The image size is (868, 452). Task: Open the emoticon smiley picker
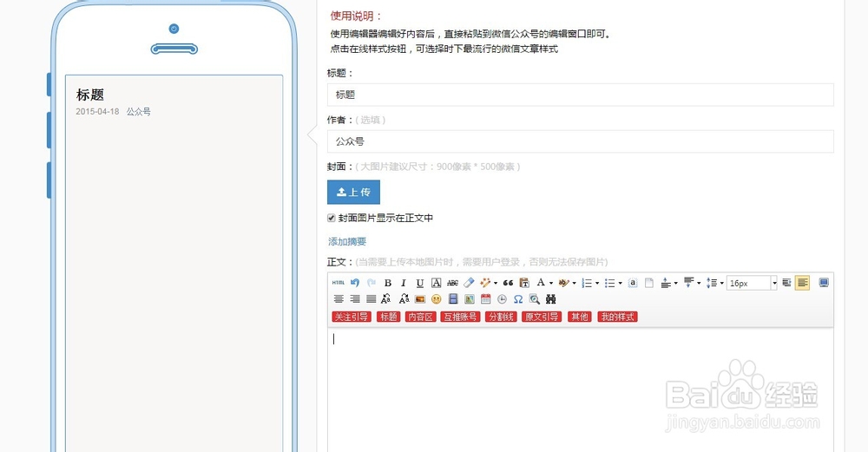coord(437,299)
